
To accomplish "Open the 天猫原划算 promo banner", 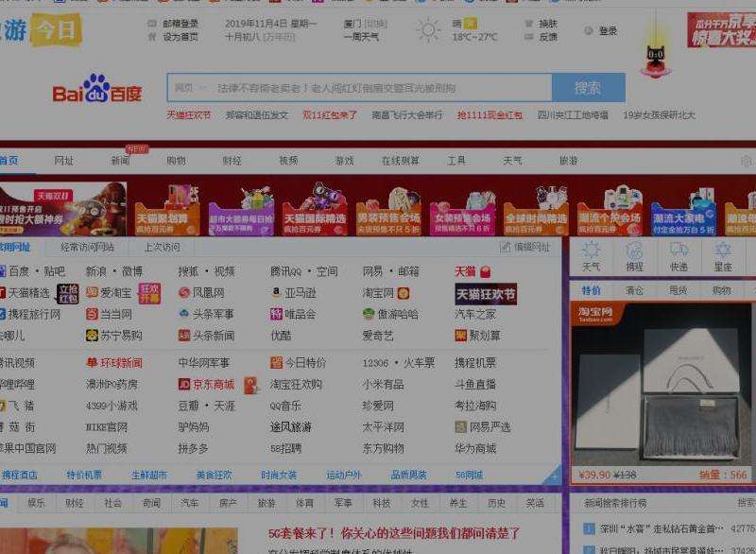I will (167, 210).
